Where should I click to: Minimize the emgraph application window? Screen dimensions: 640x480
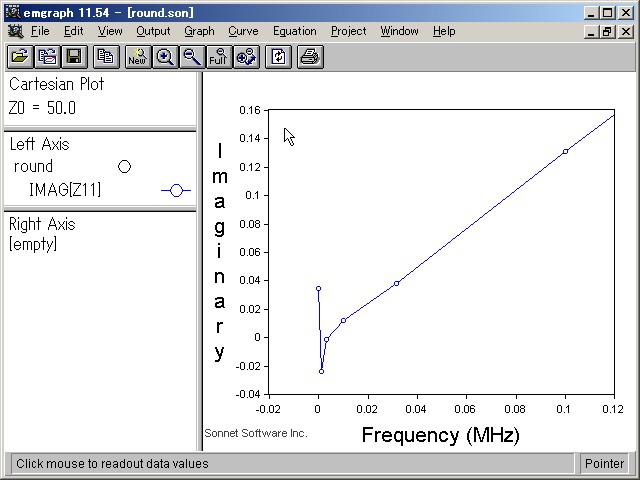pos(591,13)
